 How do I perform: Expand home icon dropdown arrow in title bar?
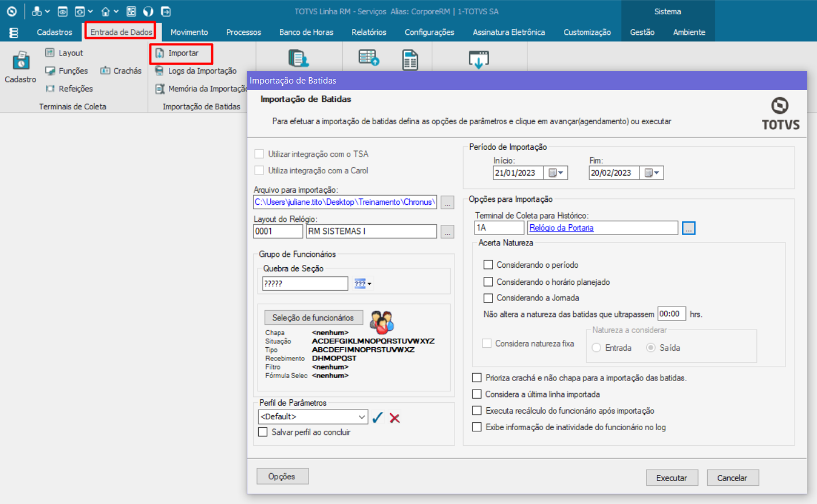click(116, 11)
